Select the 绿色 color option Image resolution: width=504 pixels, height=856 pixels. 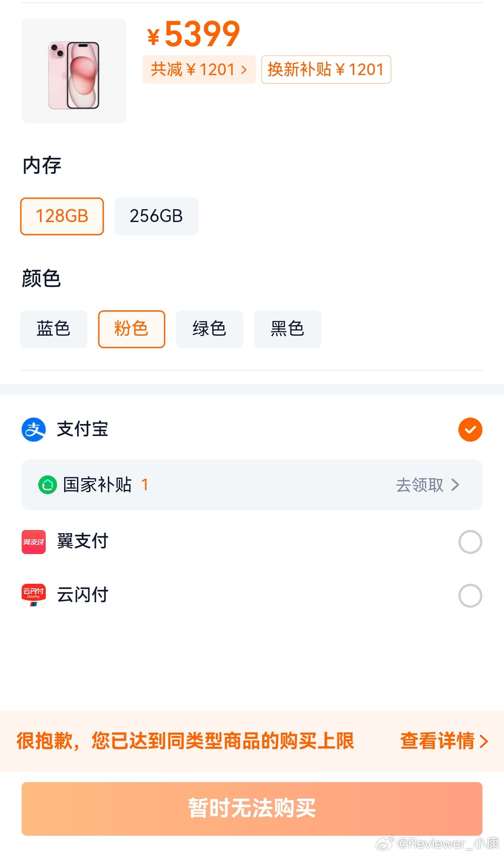pos(209,329)
